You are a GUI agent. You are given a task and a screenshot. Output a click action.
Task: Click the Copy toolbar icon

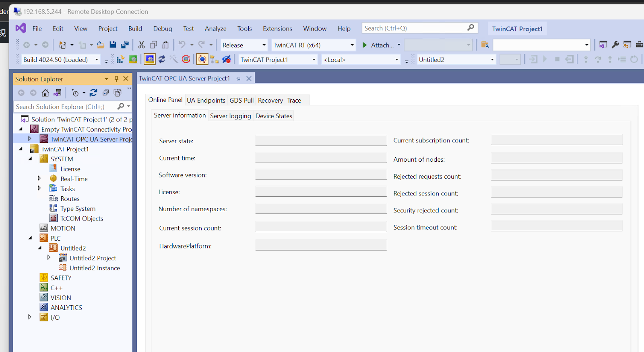tap(153, 45)
